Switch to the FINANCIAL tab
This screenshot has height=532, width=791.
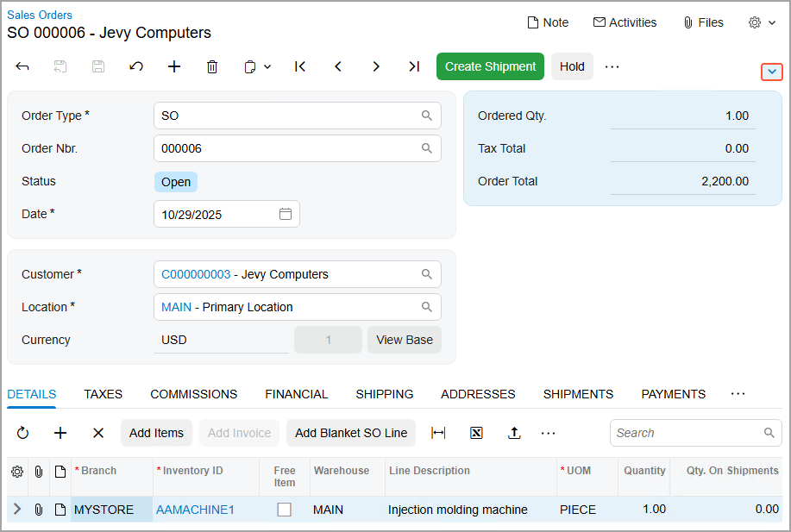coord(297,394)
